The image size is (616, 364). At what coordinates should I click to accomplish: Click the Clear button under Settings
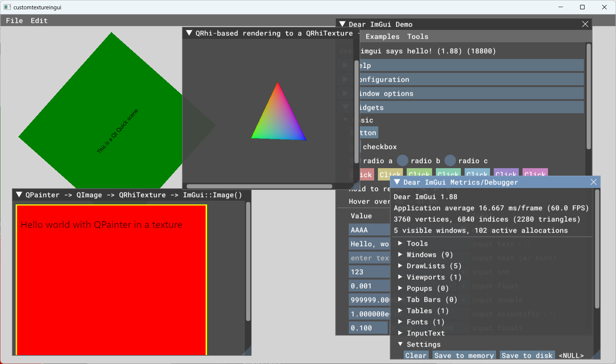point(416,355)
